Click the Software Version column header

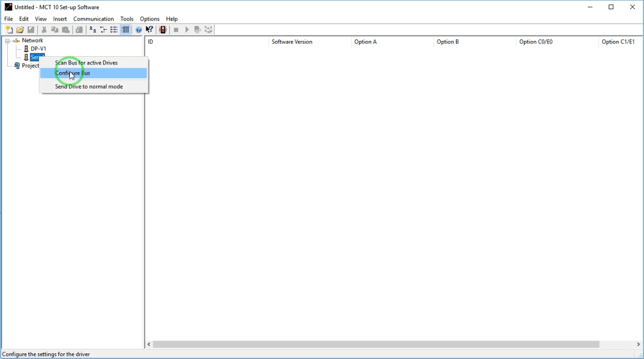(x=292, y=42)
